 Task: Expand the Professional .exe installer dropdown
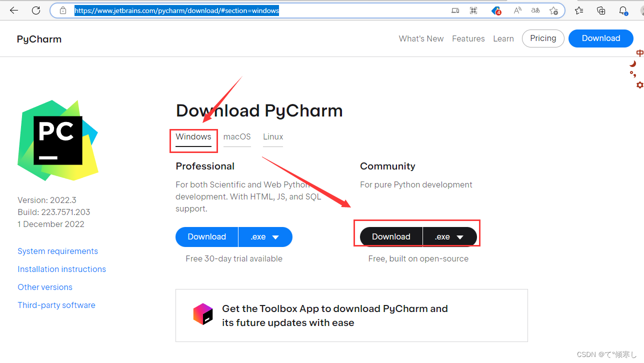click(265, 237)
